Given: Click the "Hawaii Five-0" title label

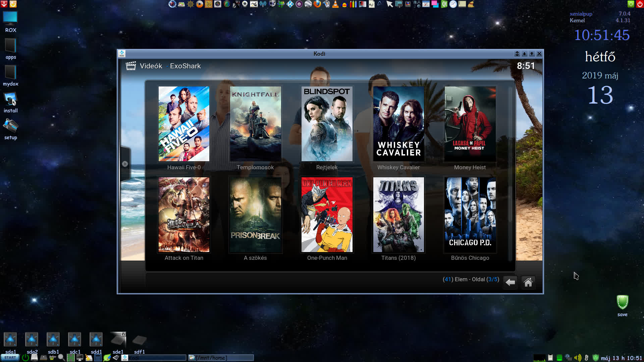Looking at the screenshot, I should click(x=184, y=167).
